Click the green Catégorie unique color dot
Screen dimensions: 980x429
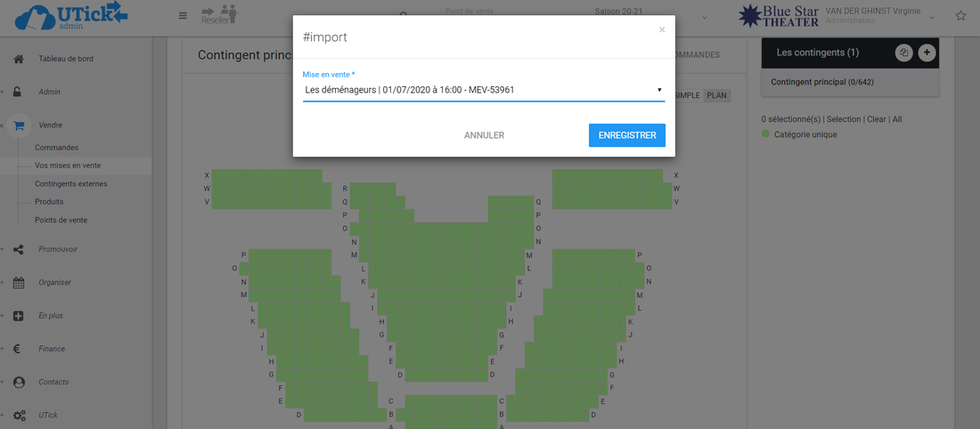[765, 134]
